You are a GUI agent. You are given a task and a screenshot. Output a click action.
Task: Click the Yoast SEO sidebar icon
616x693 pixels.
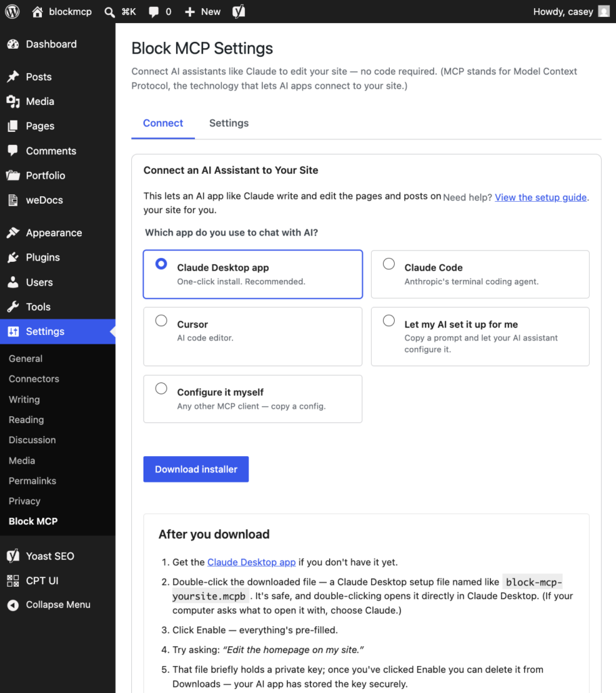(14, 556)
